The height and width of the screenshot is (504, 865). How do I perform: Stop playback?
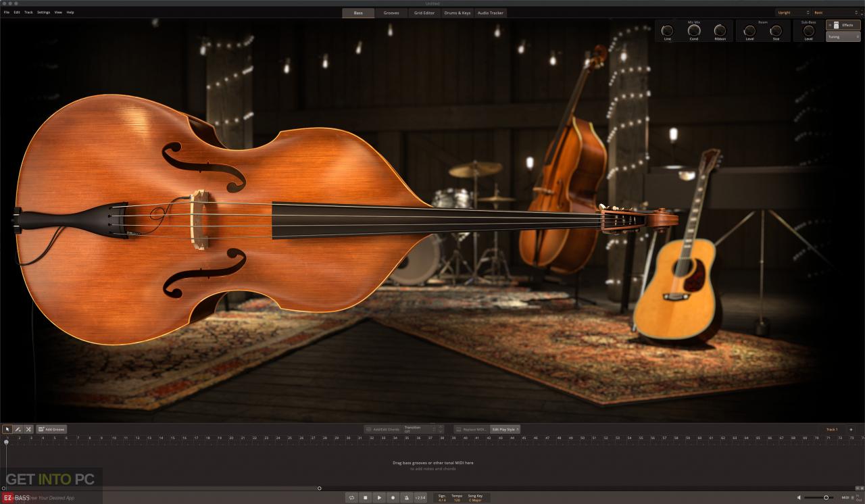coord(365,497)
